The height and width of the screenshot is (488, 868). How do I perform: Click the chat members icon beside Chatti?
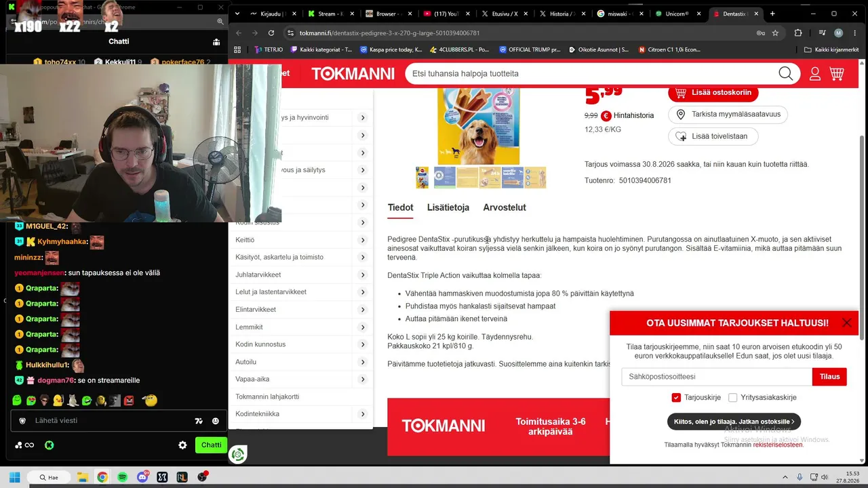pyautogui.click(x=216, y=42)
